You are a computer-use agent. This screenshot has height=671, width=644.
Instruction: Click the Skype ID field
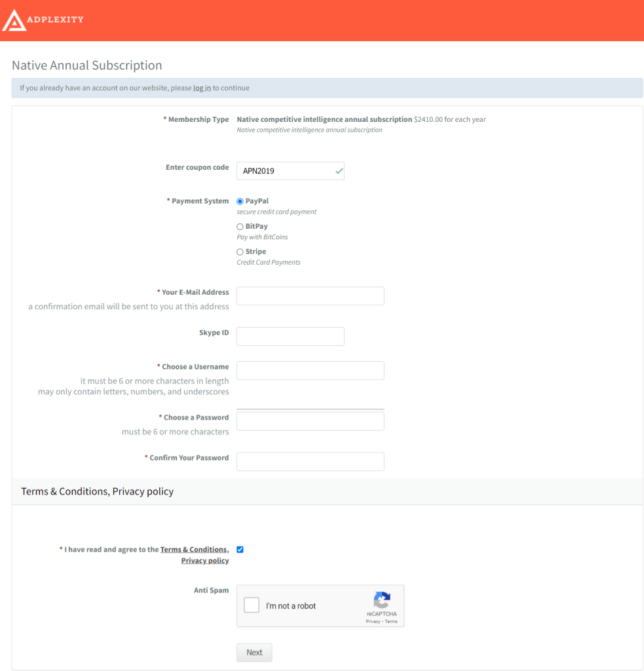coord(290,336)
